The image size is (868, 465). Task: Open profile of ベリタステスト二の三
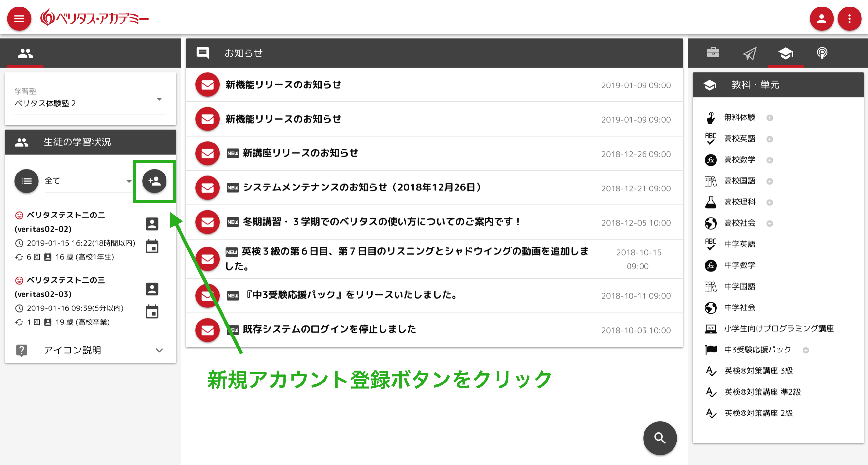coord(152,289)
